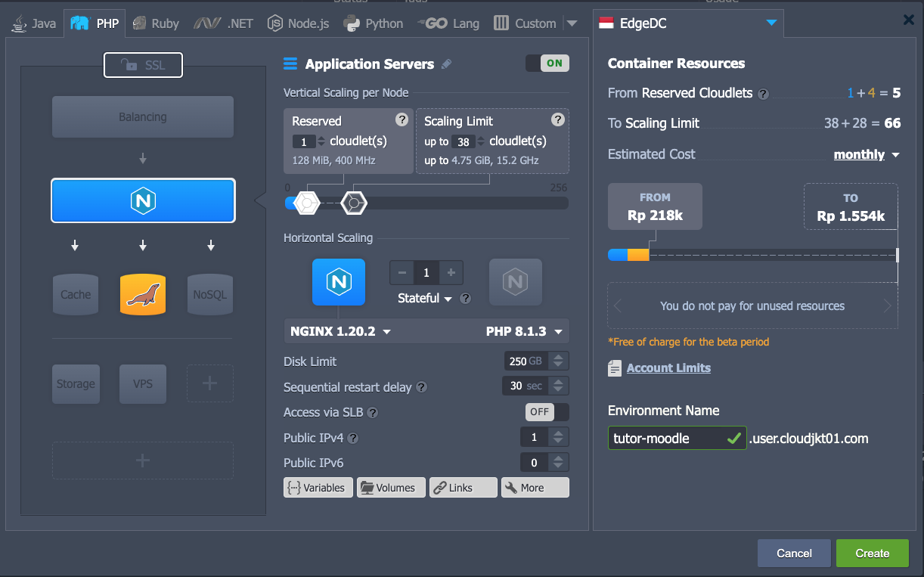The width and height of the screenshot is (924, 577).
Task: Switch to the Ruby tab
Action: point(156,23)
